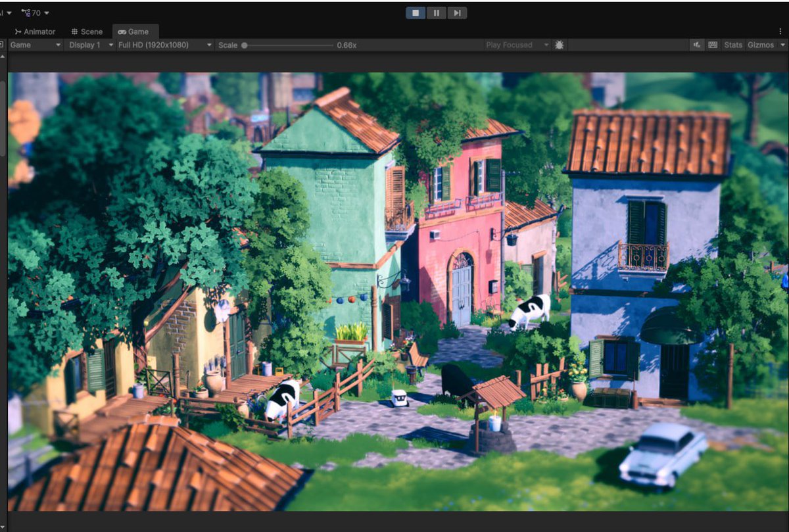Open the AI menu at the top left

click(x=7, y=12)
